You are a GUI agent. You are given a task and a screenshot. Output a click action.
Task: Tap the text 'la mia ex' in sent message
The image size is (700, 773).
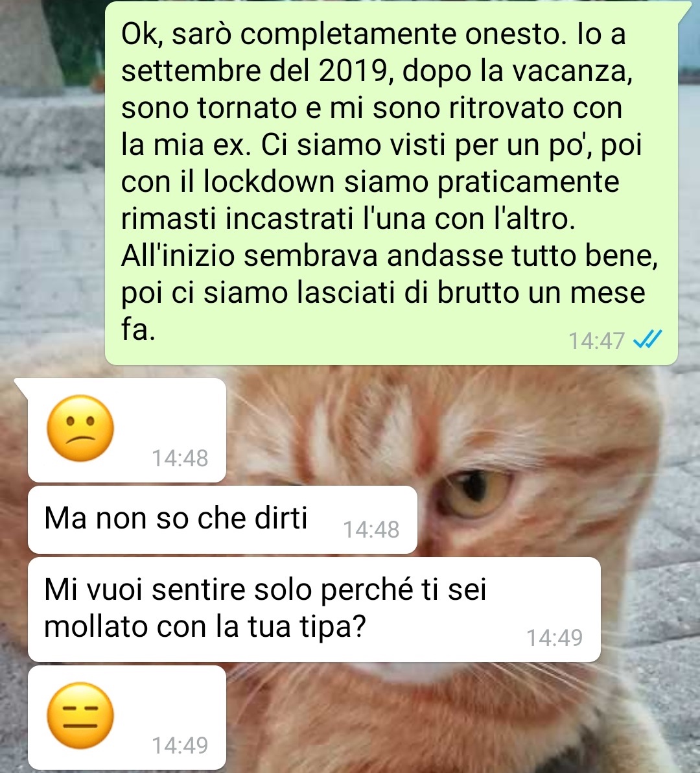click(182, 145)
